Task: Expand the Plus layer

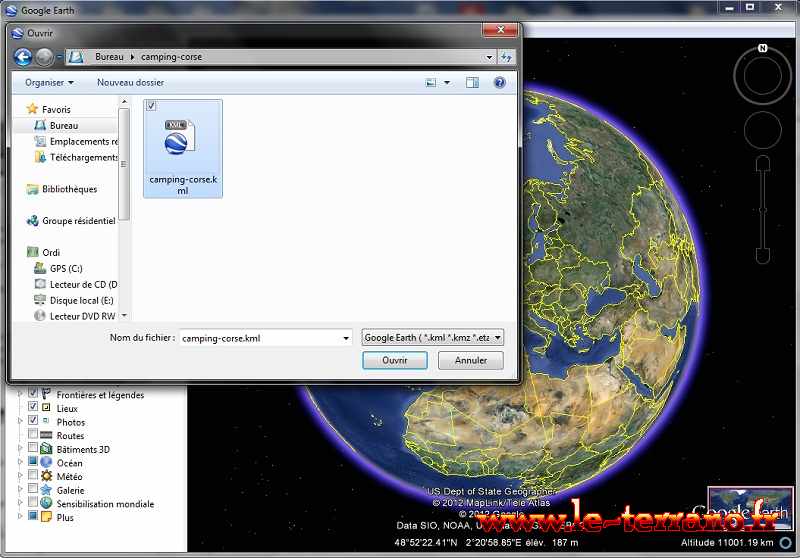Action: pos(20,516)
